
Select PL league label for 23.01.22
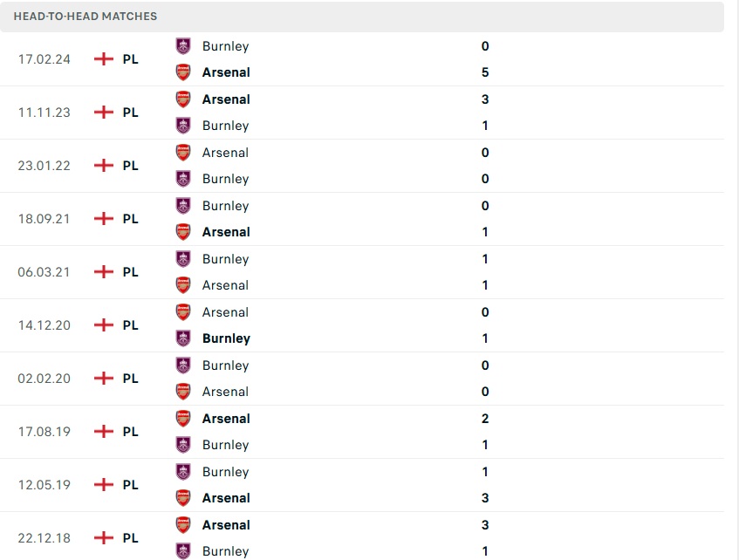pos(130,166)
